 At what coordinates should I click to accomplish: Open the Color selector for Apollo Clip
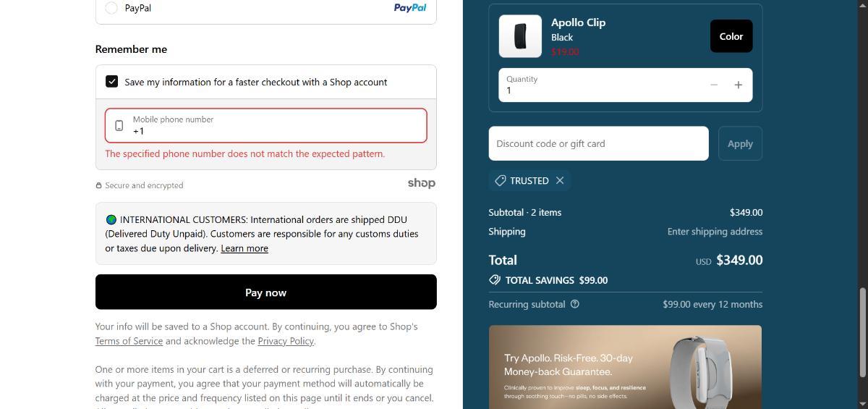pyautogui.click(x=731, y=36)
